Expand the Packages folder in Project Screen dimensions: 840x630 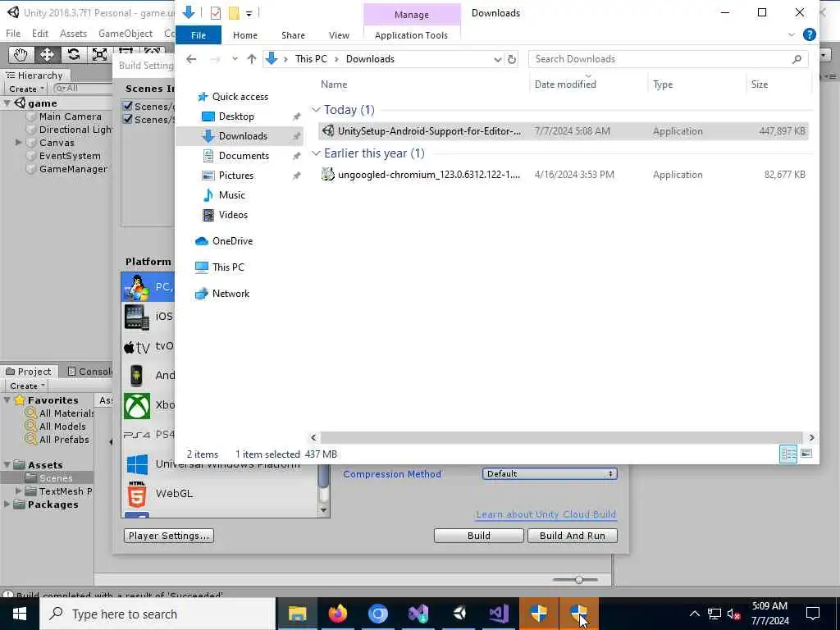(x=7, y=504)
